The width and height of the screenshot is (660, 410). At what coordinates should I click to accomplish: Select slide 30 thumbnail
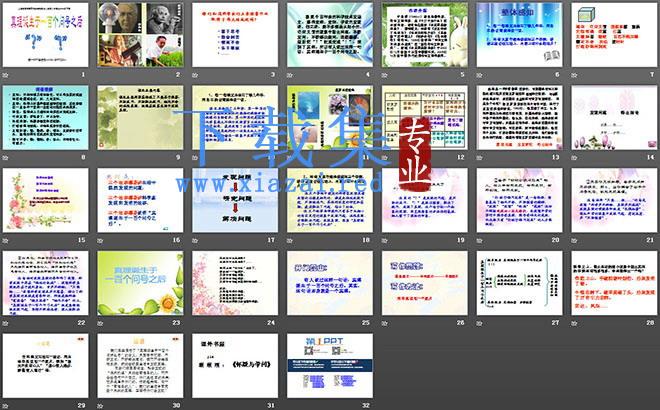pyautogui.click(x=140, y=365)
